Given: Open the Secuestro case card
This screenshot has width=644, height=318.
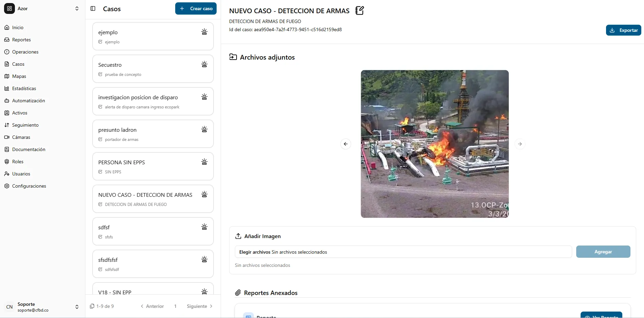Looking at the screenshot, I should pos(153,69).
